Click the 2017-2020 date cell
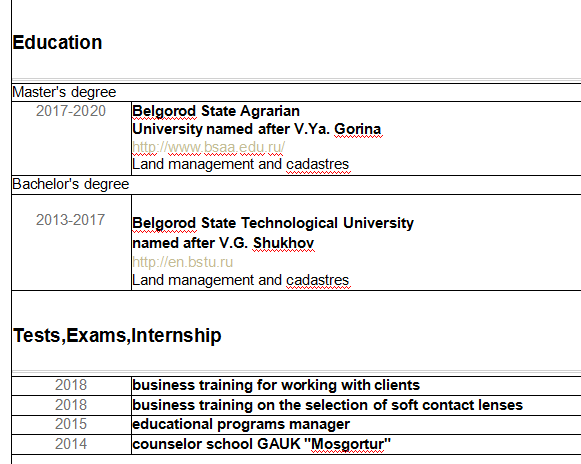The height and width of the screenshot is (464, 581). click(71, 111)
